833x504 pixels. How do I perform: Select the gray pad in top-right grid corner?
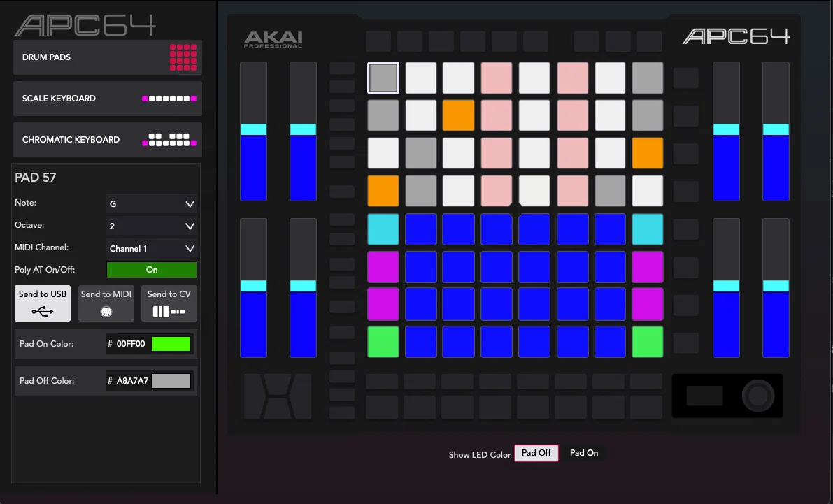[648, 78]
